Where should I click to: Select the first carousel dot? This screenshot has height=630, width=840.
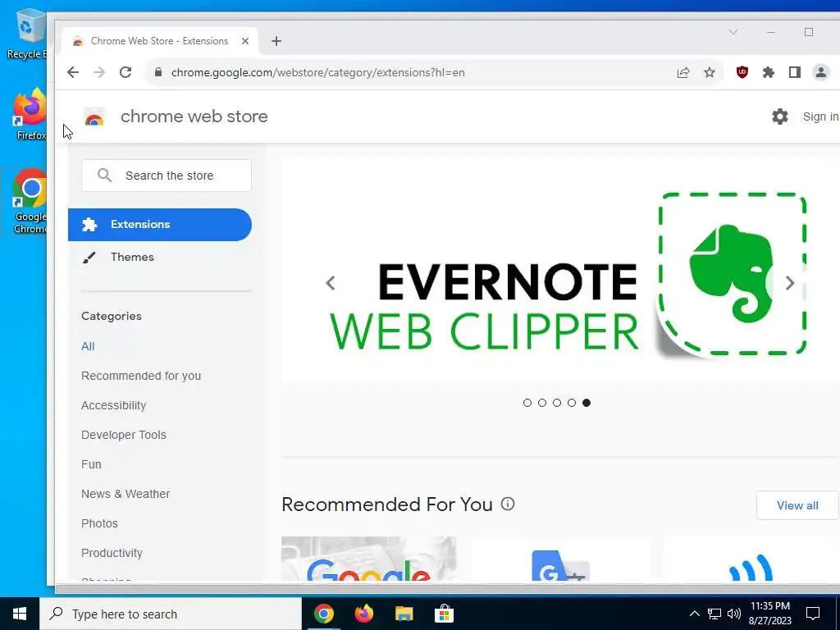click(x=527, y=403)
